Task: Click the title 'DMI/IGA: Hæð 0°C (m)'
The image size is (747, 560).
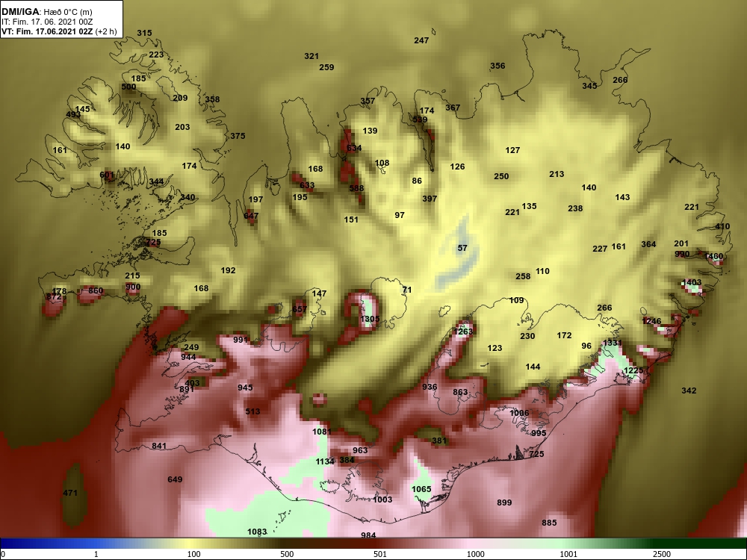Action: tap(47, 12)
